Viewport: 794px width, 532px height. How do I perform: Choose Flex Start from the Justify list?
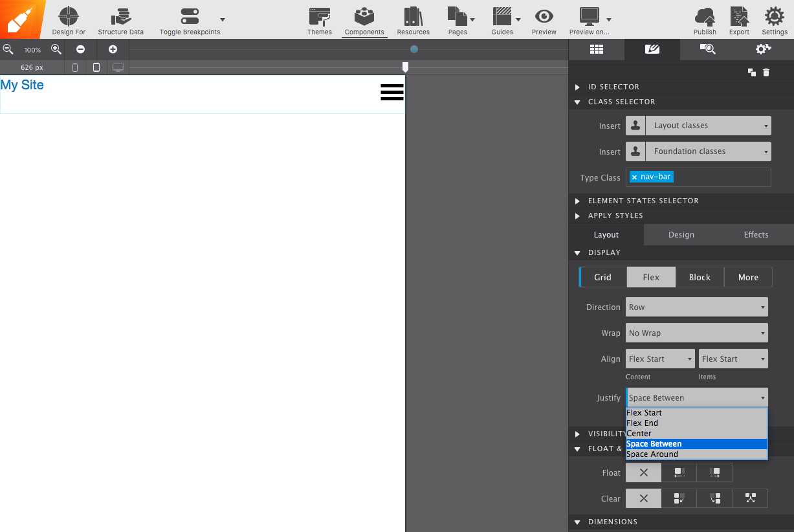(x=696, y=413)
